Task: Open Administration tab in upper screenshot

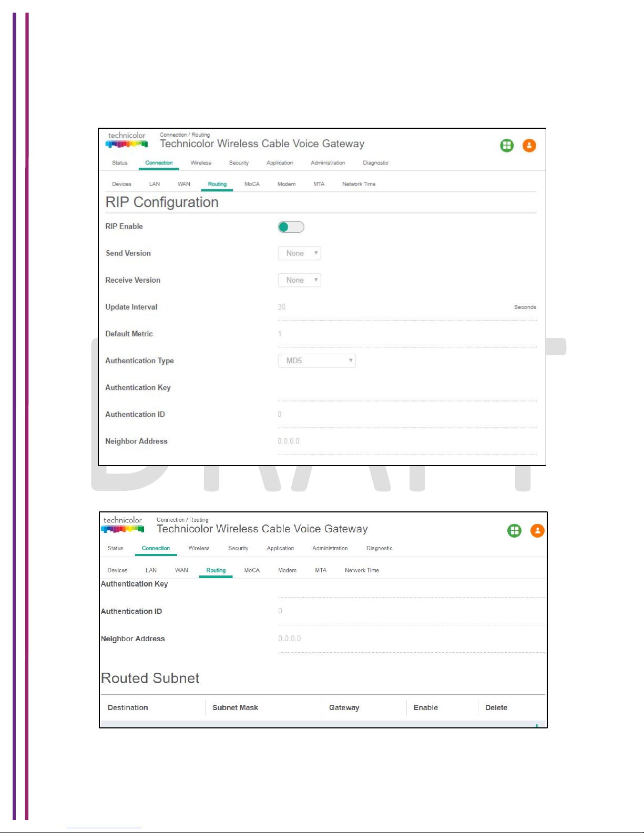Action: click(328, 163)
